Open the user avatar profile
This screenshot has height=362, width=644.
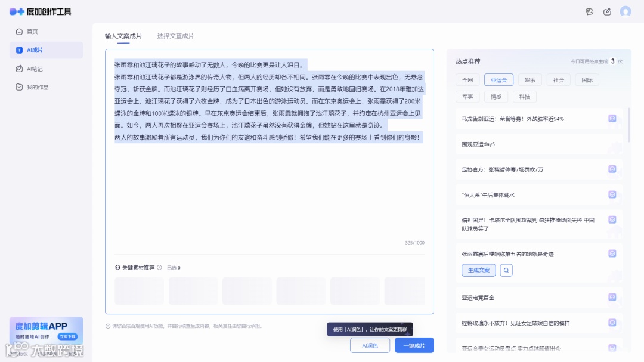(x=625, y=11)
